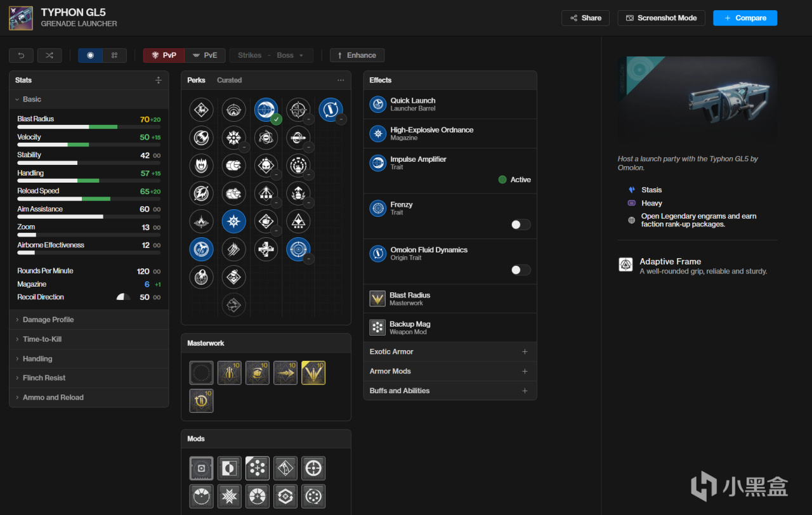Expand the Exotic Armor row
The width and height of the screenshot is (812, 515).
(450, 351)
